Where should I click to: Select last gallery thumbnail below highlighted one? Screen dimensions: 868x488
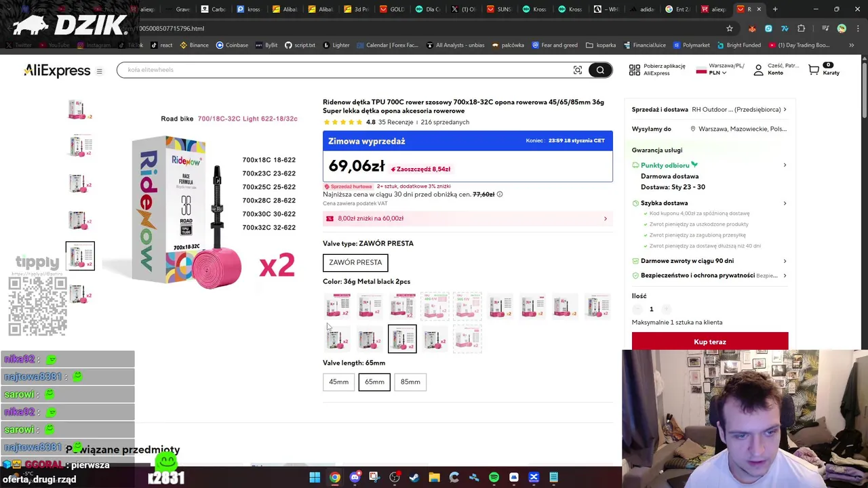80,293
